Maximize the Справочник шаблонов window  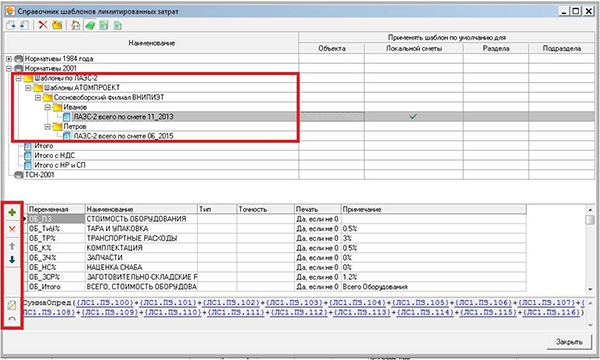576,11
